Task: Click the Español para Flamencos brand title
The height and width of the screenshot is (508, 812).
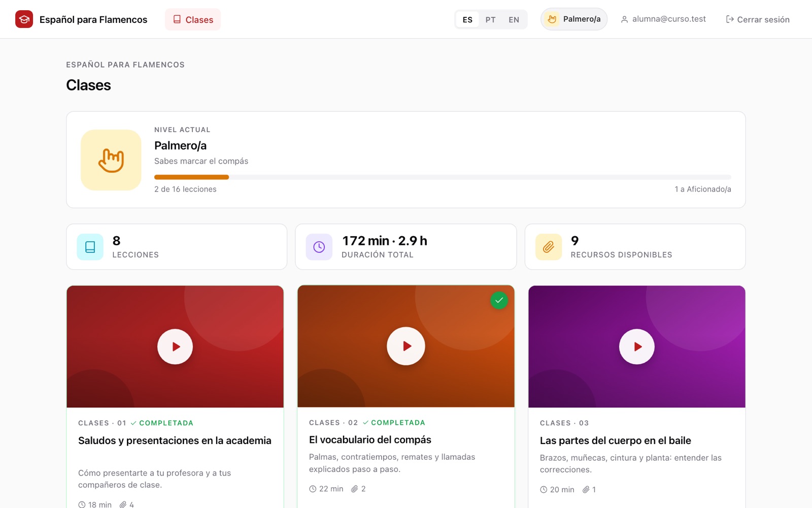Action: (93, 19)
